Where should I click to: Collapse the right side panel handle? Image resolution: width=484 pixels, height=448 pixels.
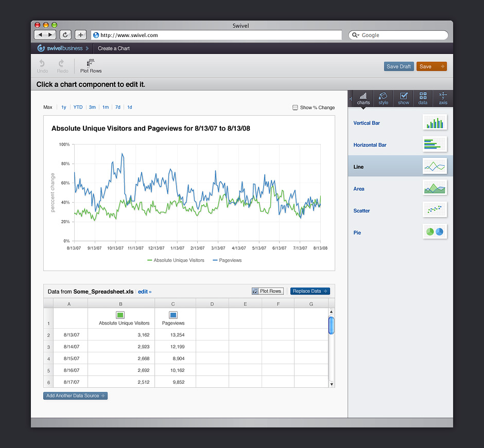pos(350,98)
